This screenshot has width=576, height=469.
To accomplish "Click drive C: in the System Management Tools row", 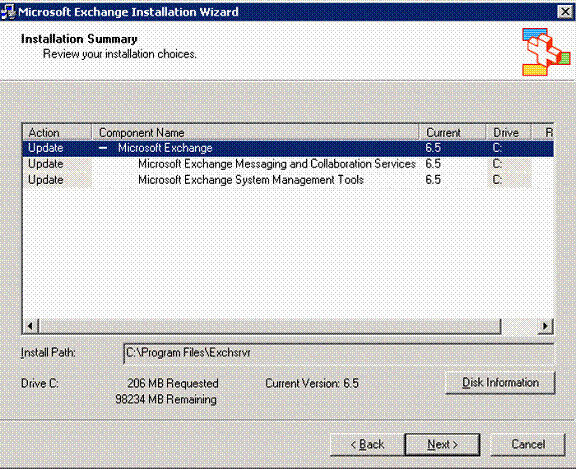I will 497,180.
